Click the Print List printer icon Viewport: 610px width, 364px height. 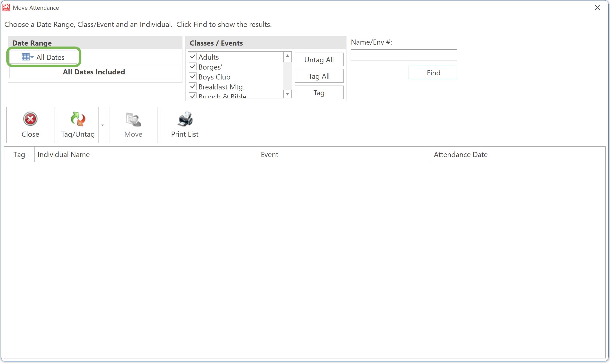[185, 119]
